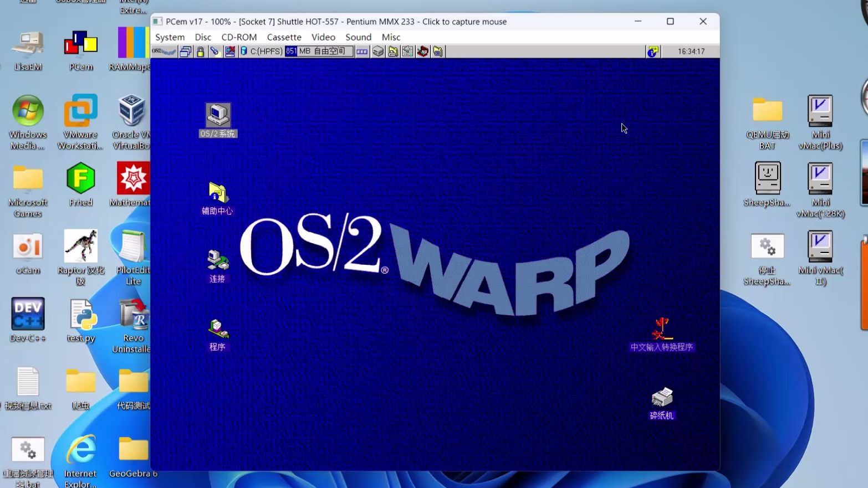Viewport: 868px width, 488px height.
Task: Maximize the PCem window
Action: point(670,22)
